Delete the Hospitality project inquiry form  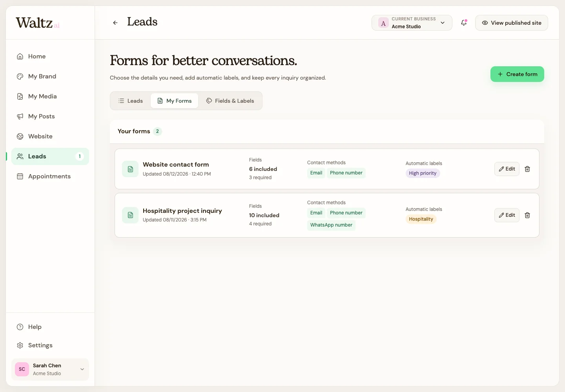[x=527, y=215]
